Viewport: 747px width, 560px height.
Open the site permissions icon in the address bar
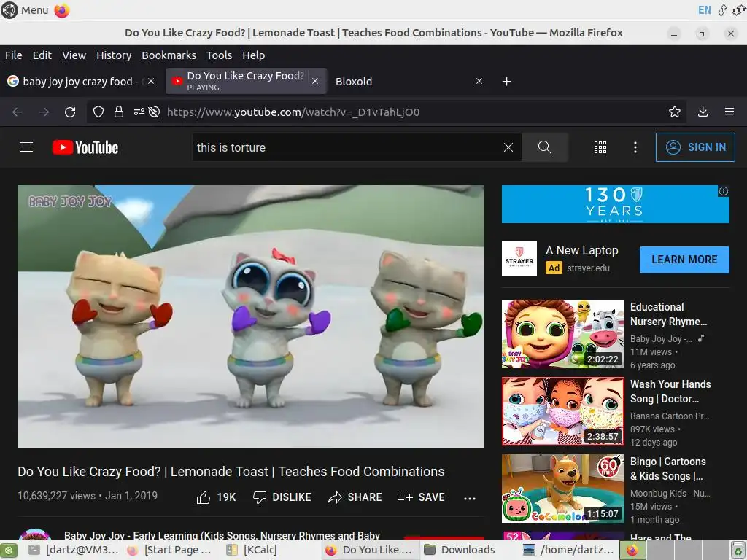pyautogui.click(x=139, y=112)
